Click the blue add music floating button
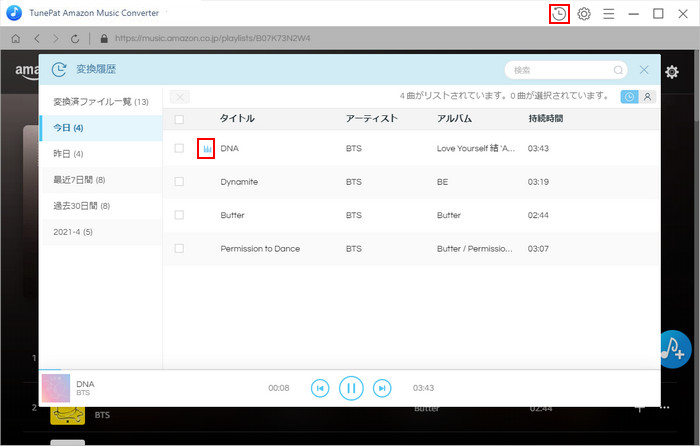 (x=675, y=349)
